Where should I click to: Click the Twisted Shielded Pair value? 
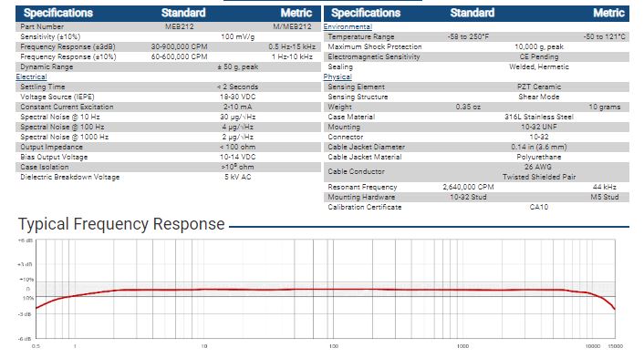click(x=539, y=177)
